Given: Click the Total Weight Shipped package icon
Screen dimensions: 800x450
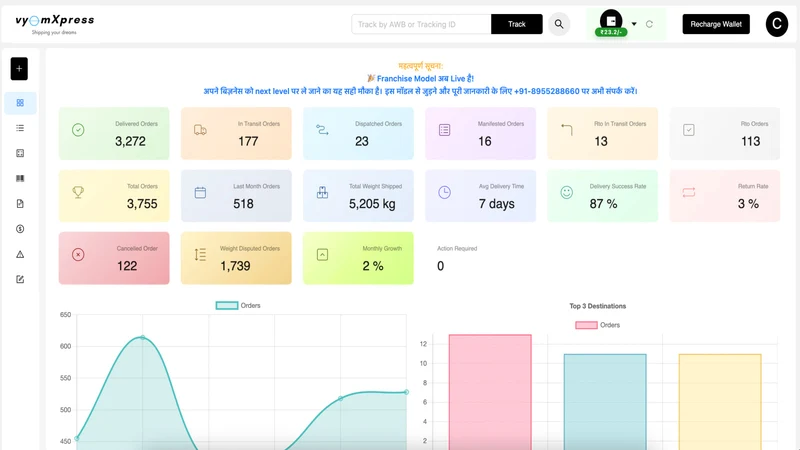Looking at the screenshot, I should pyautogui.click(x=322, y=192).
